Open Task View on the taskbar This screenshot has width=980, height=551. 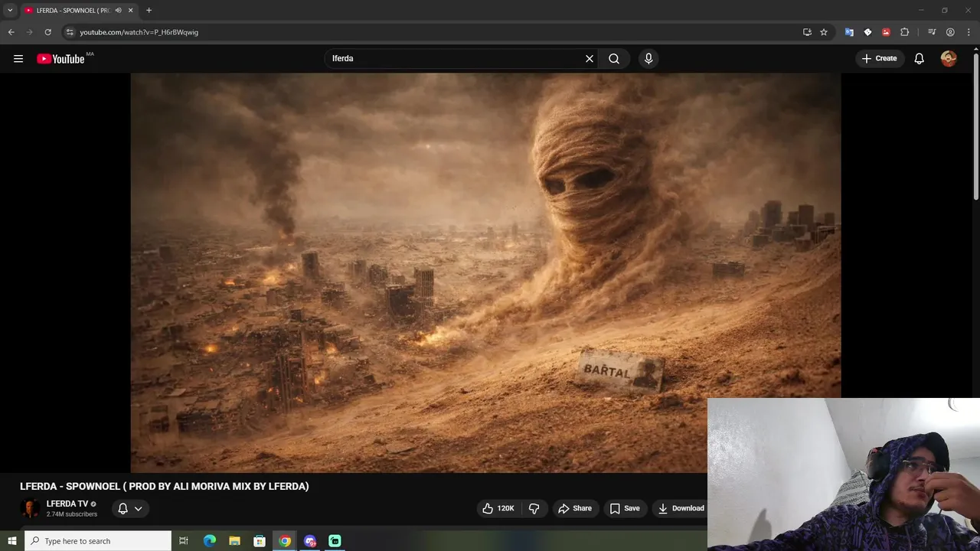184,541
